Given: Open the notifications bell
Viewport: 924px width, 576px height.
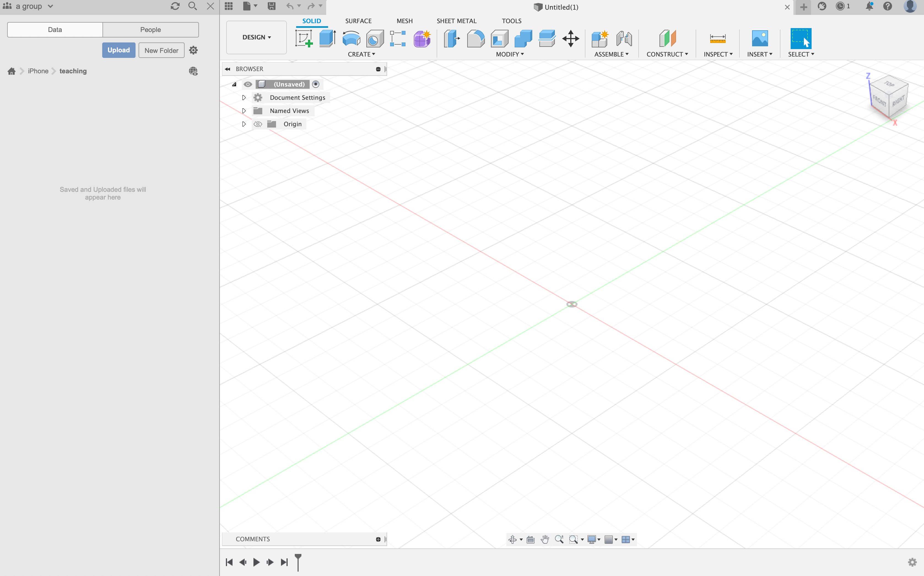Looking at the screenshot, I should [869, 6].
